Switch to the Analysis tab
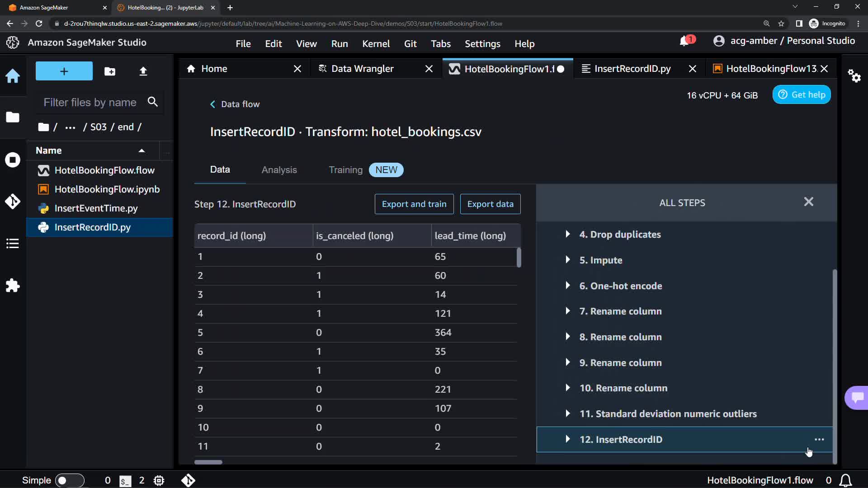868x488 pixels. click(x=279, y=170)
